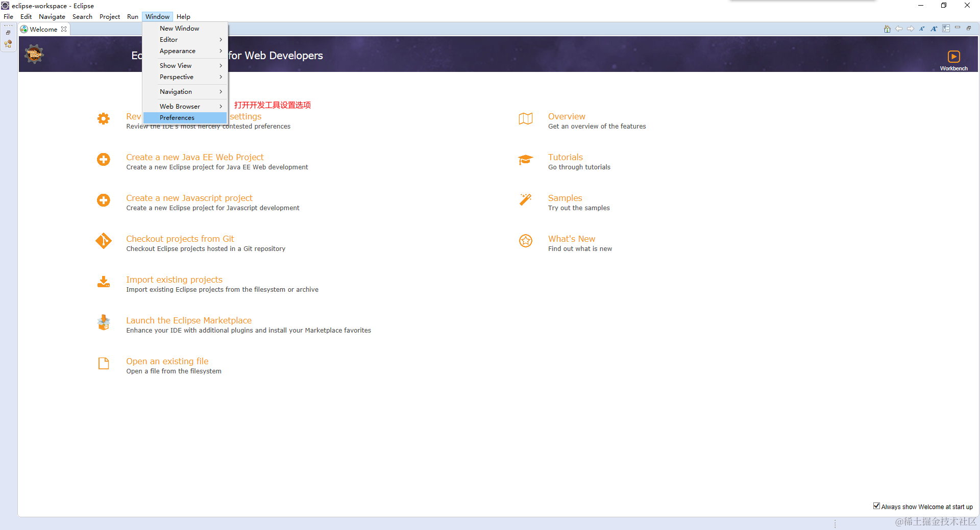This screenshot has height=530, width=980.
Task: Click the gear icon beside Review IDE settings
Action: point(104,119)
